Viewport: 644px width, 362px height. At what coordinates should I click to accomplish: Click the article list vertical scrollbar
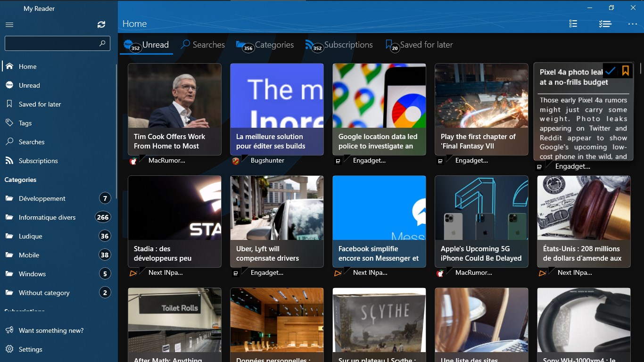click(641, 68)
